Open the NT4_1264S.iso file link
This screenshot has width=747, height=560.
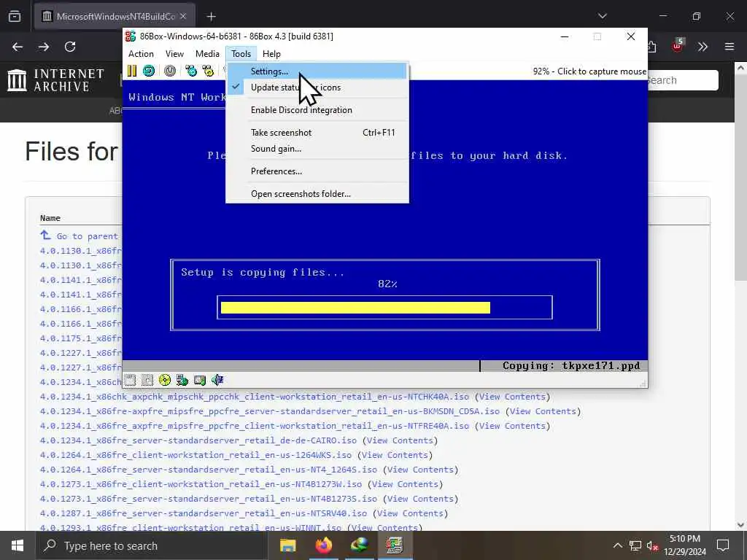tap(208, 470)
